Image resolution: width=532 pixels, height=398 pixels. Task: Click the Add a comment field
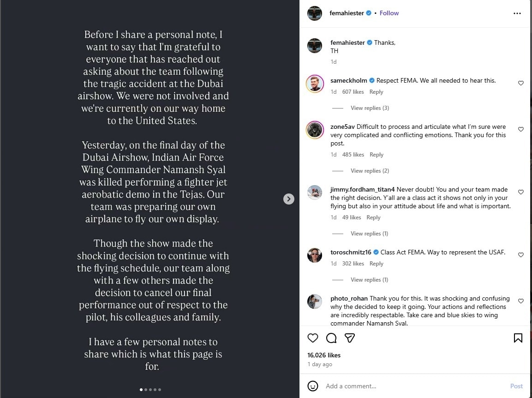coord(411,386)
